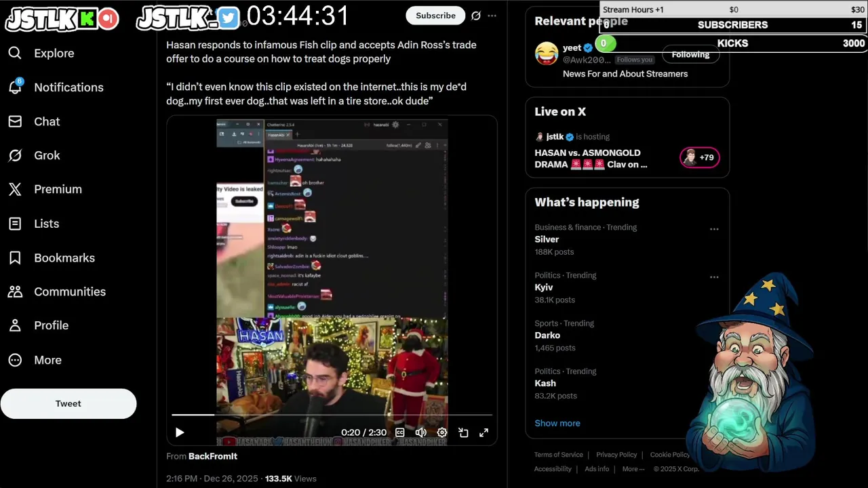Open the Silver trending topic
868x488 pixels.
tap(547, 239)
